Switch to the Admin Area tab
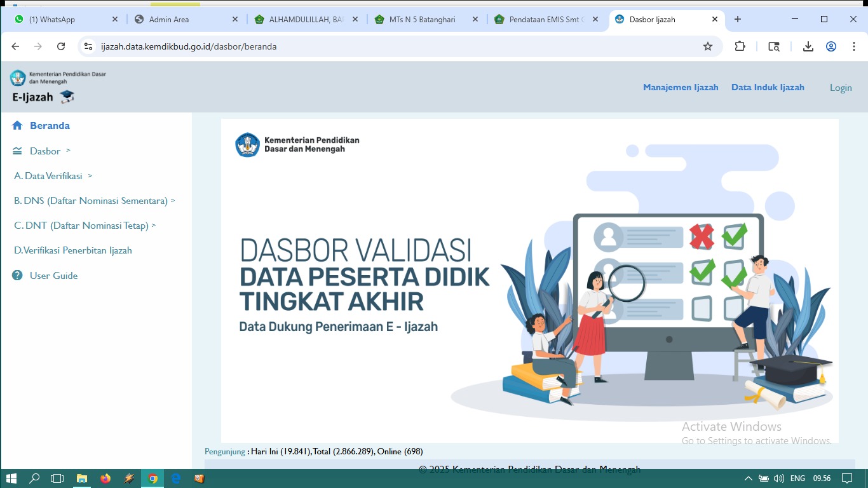 point(168,19)
